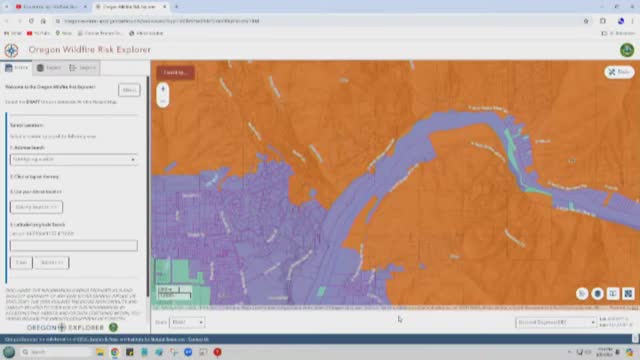Viewport: 640px width, 360px height.
Task: Open the Tools button on the map
Action: 619,72
